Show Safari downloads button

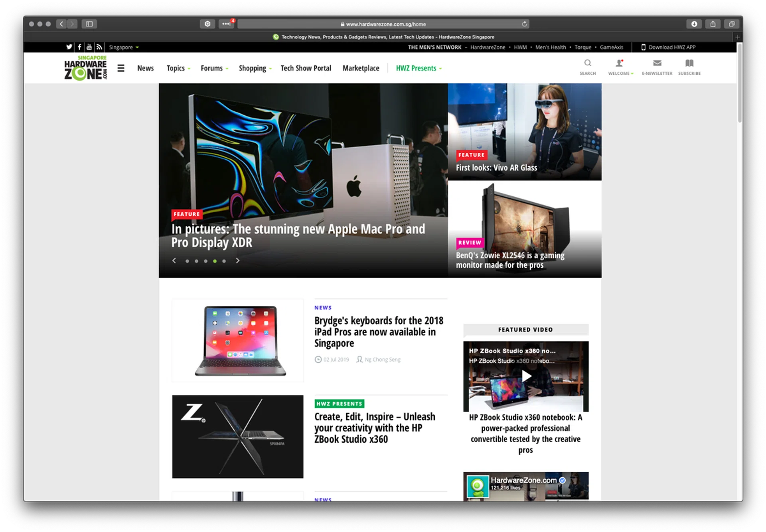click(x=694, y=24)
